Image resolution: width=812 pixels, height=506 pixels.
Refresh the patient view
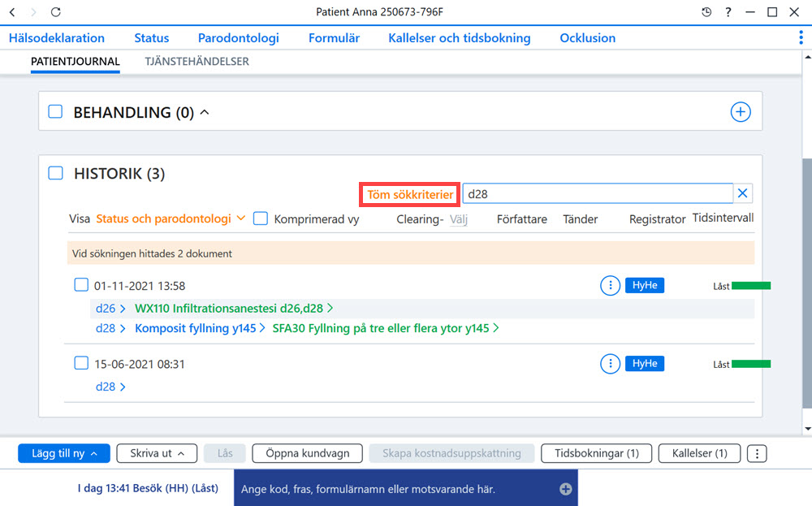(x=56, y=12)
